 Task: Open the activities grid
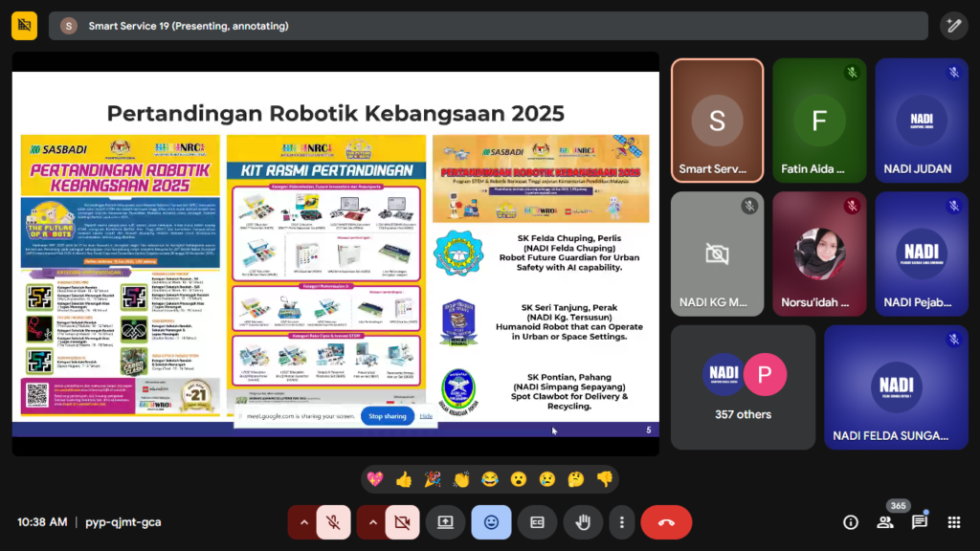tap(954, 522)
